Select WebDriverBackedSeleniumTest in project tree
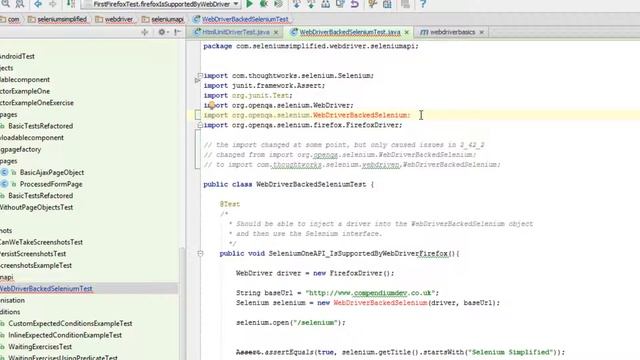 coord(46,289)
